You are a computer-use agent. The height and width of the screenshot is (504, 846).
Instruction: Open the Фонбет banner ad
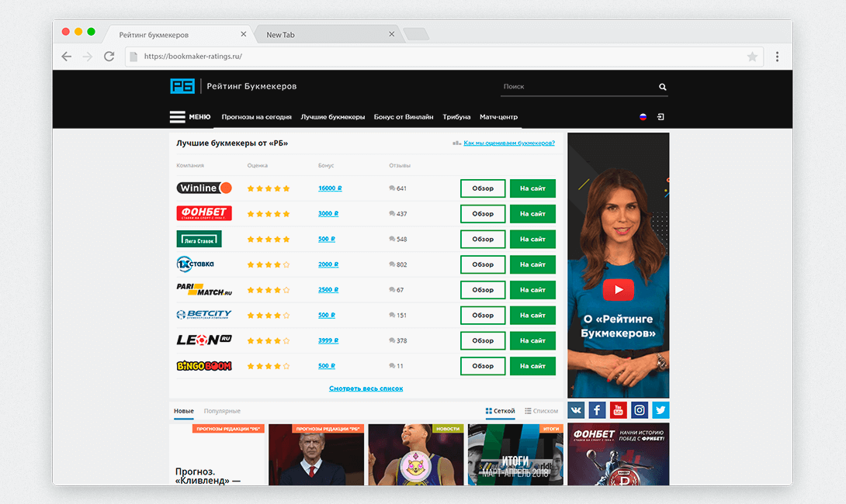[x=619, y=454]
